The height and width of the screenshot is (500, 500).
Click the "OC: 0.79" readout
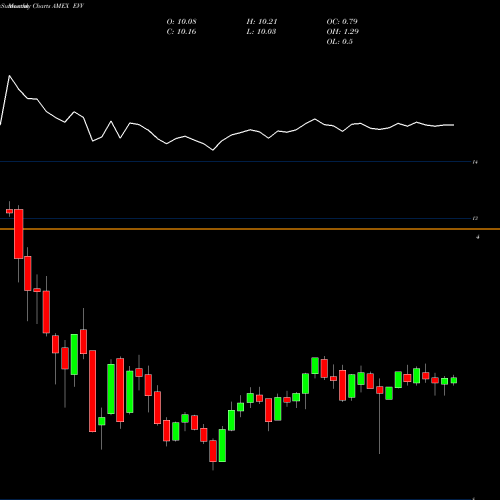[x=342, y=22]
